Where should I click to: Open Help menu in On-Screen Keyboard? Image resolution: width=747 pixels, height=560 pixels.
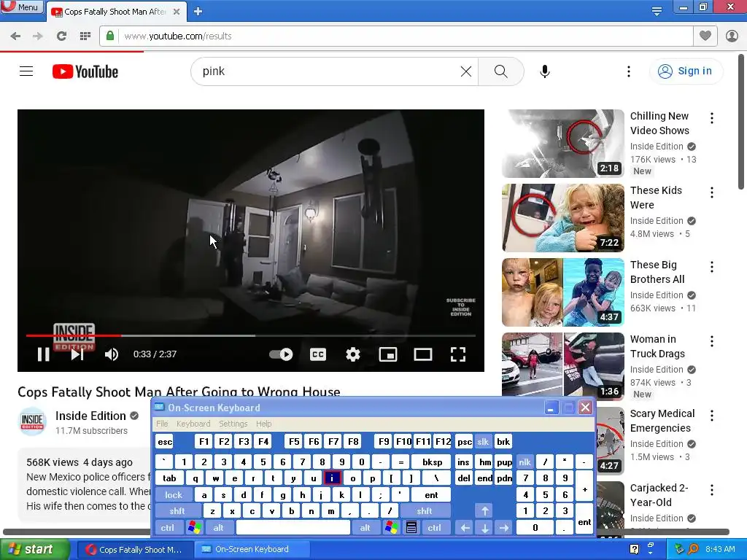click(x=263, y=424)
